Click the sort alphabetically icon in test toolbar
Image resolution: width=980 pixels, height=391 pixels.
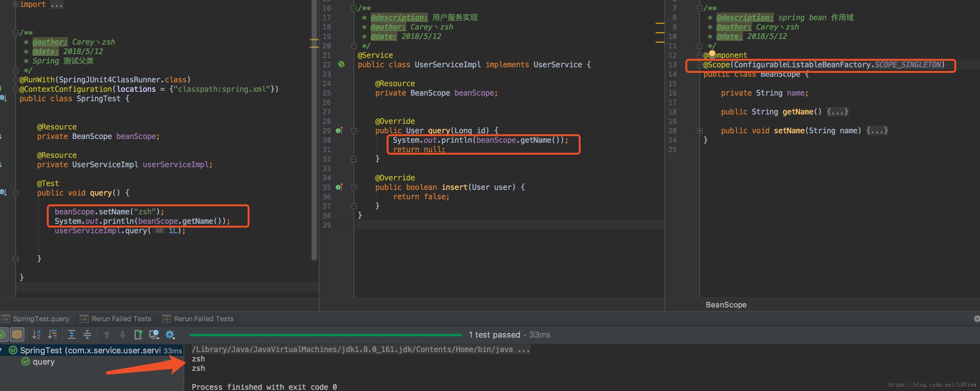point(36,335)
